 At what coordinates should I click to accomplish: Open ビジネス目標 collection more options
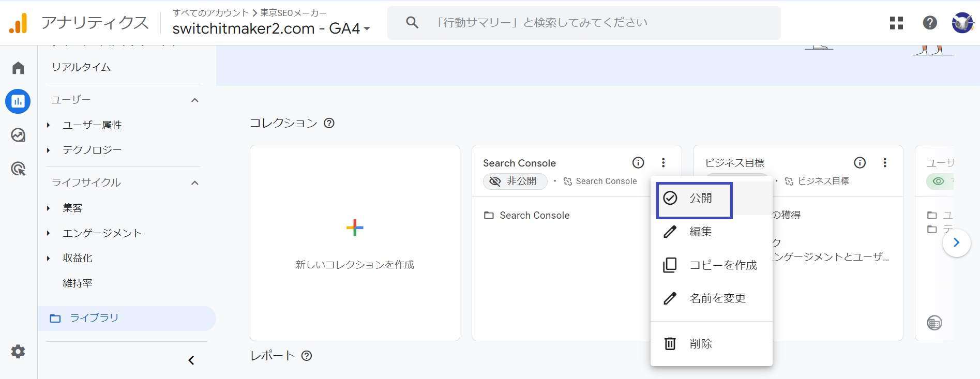pyautogui.click(x=885, y=163)
